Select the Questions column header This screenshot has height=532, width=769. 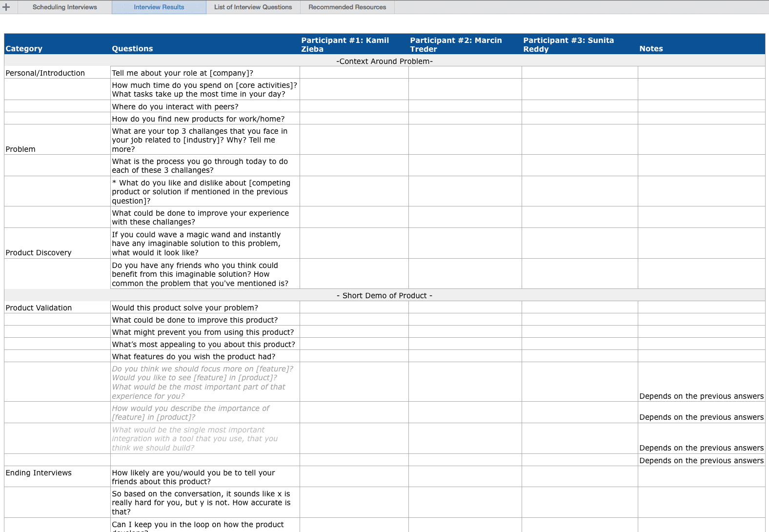(205, 44)
